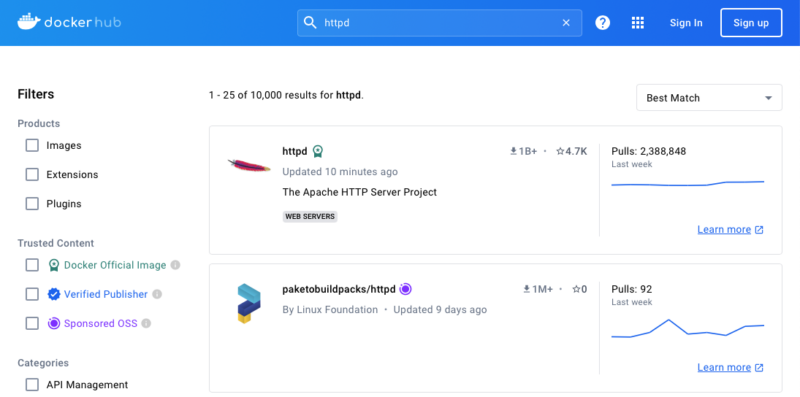Click the Verified Publisher info icon

click(157, 294)
